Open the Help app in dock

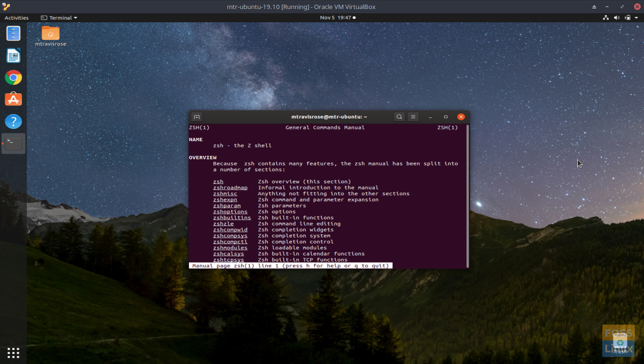pyautogui.click(x=13, y=122)
